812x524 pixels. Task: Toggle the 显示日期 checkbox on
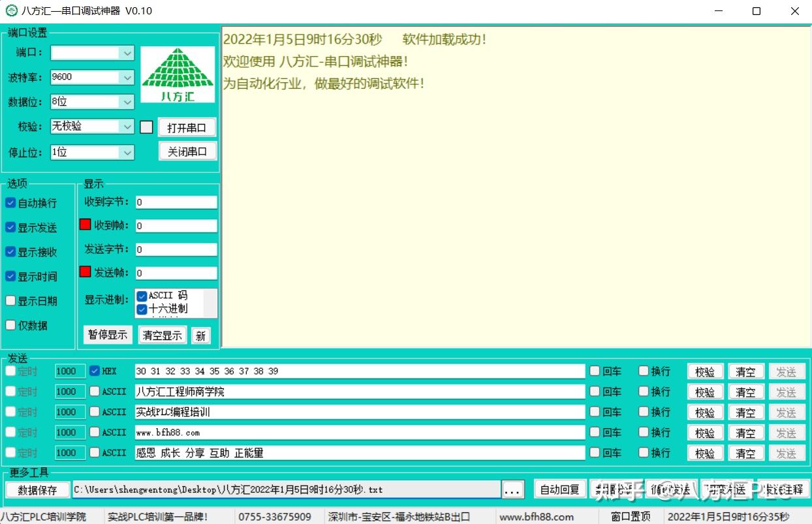tap(10, 301)
